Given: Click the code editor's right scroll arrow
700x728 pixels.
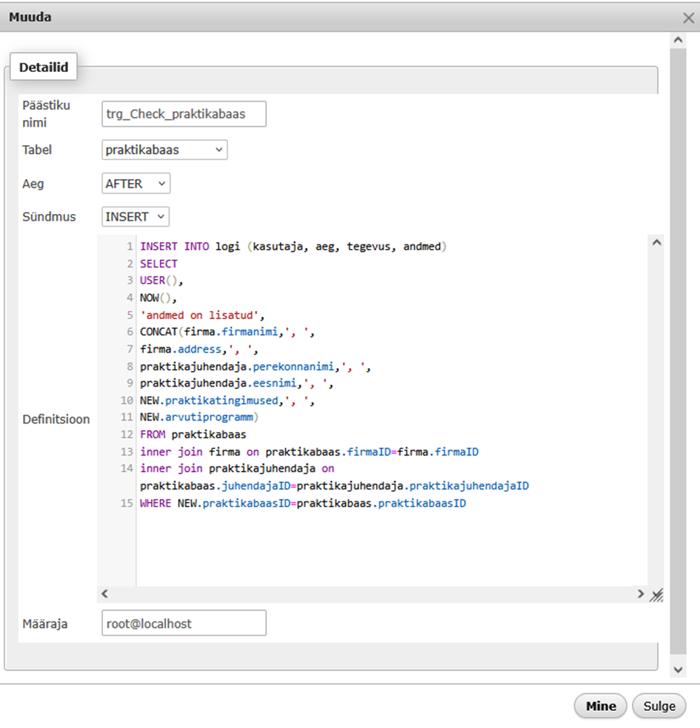Looking at the screenshot, I should pyautogui.click(x=640, y=594).
